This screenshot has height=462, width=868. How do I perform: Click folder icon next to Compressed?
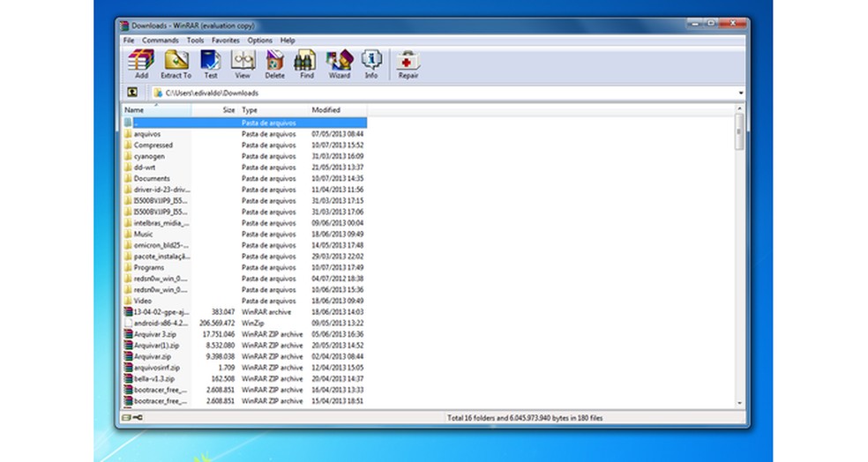[128, 145]
